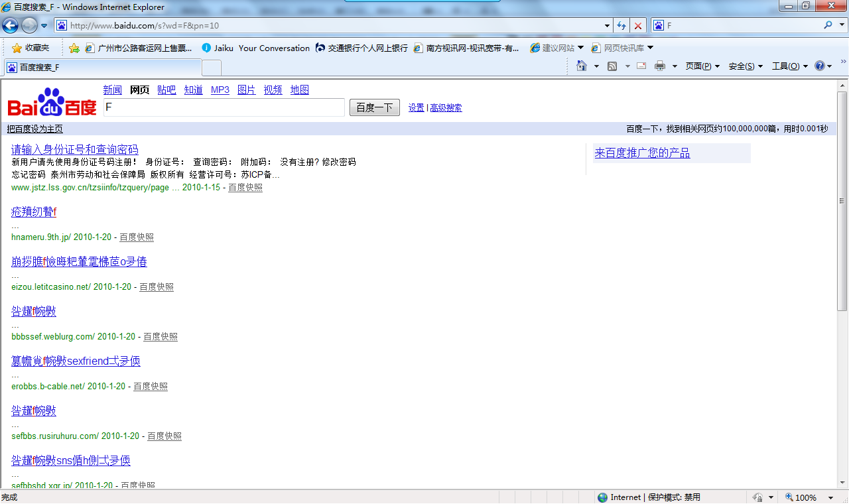
Task: Click the search magnifier icon
Action: [828, 25]
